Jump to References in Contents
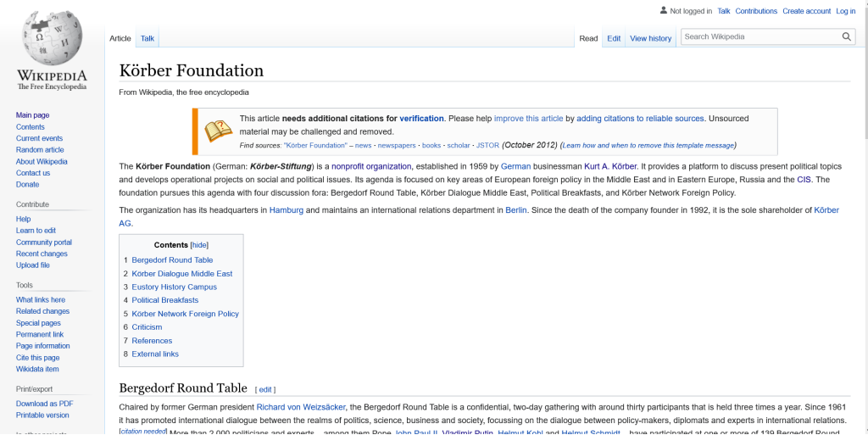 [152, 340]
